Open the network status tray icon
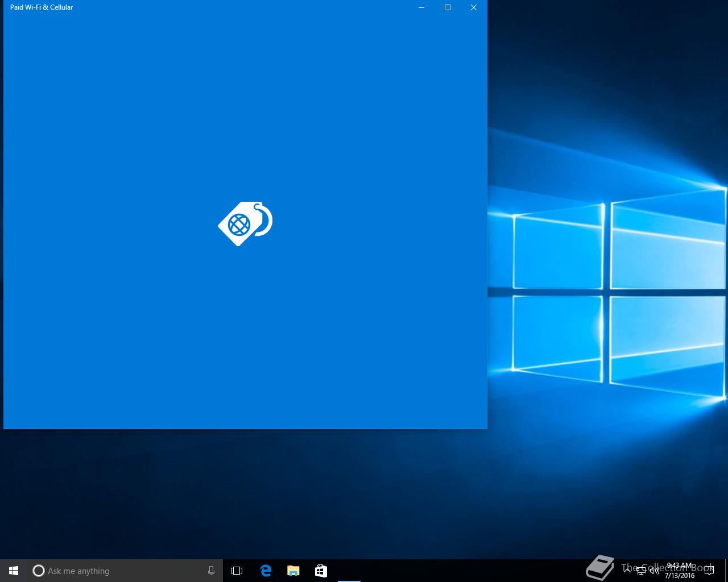Image resolution: width=728 pixels, height=582 pixels. [641, 571]
